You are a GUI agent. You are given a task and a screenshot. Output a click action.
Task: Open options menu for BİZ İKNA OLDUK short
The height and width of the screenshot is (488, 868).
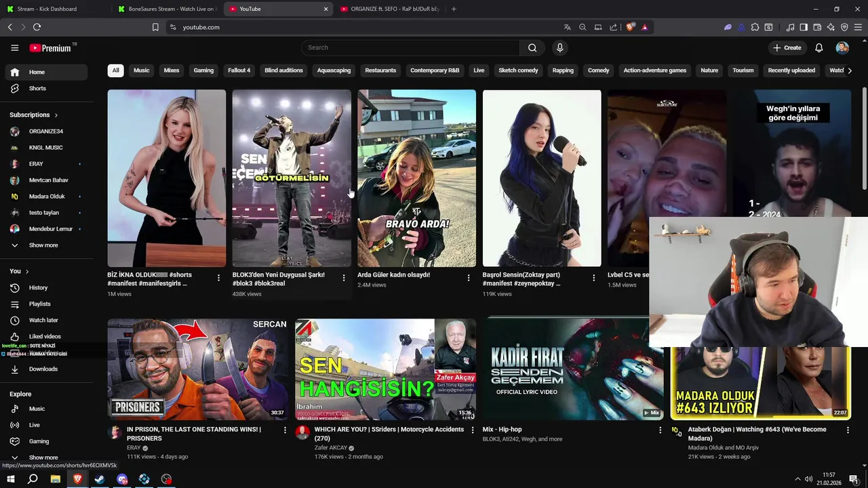coord(218,278)
